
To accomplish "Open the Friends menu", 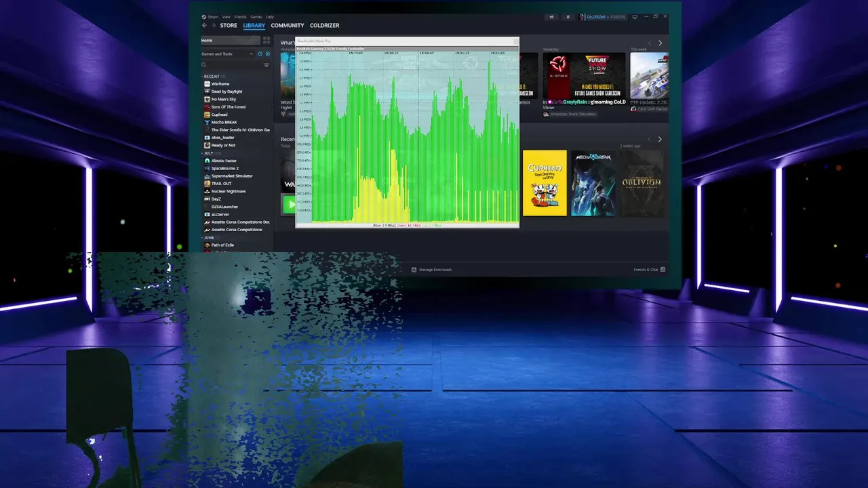I will (241, 17).
